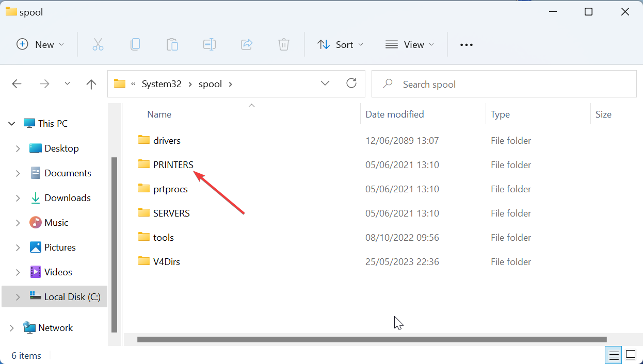Refresh the spool folder view
Image resolution: width=643 pixels, height=364 pixels.
coord(351,84)
